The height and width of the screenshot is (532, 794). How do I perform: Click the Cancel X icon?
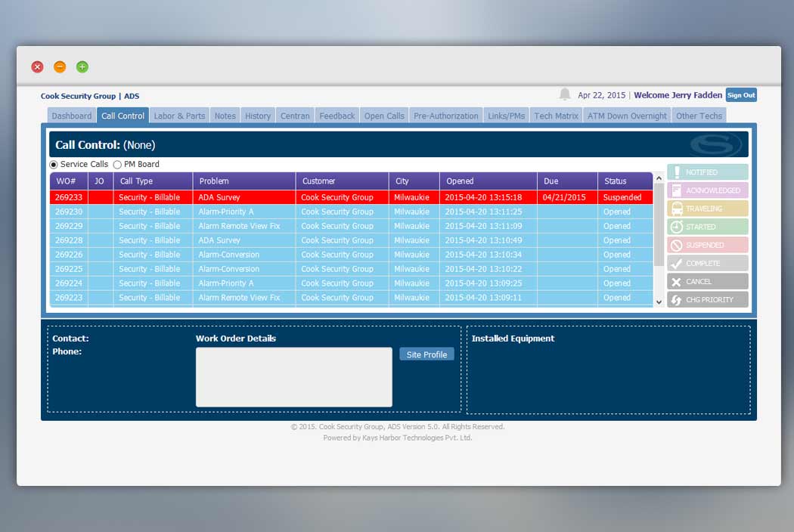[x=677, y=281]
